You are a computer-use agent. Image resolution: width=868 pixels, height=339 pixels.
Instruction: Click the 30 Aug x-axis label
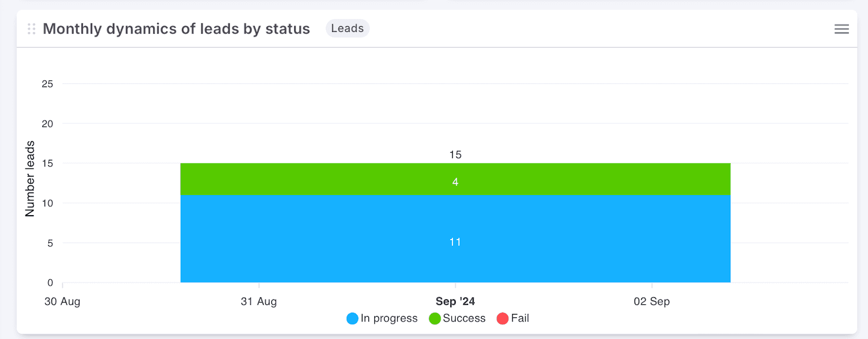pos(62,302)
